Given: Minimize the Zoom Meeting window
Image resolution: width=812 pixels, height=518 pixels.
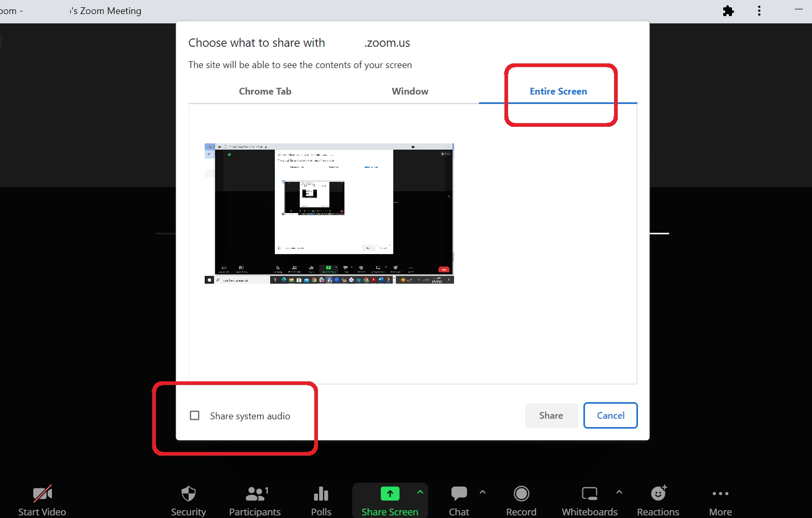Looking at the screenshot, I should tap(798, 9).
